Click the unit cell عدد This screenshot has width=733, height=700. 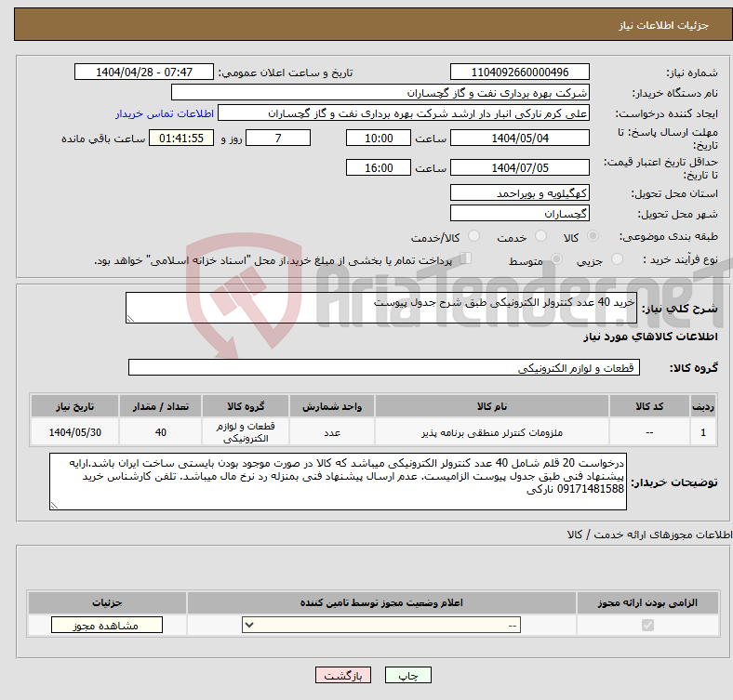[332, 432]
